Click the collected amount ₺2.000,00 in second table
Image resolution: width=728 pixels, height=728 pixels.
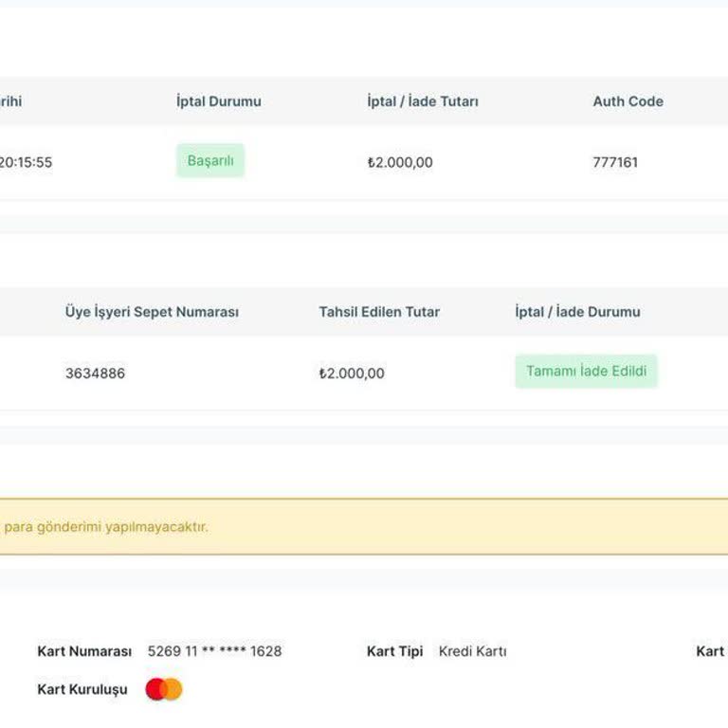click(352, 373)
